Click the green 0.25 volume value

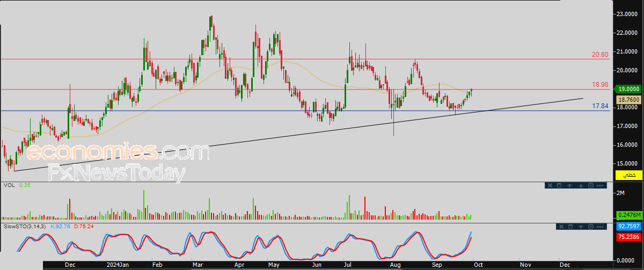(25, 185)
